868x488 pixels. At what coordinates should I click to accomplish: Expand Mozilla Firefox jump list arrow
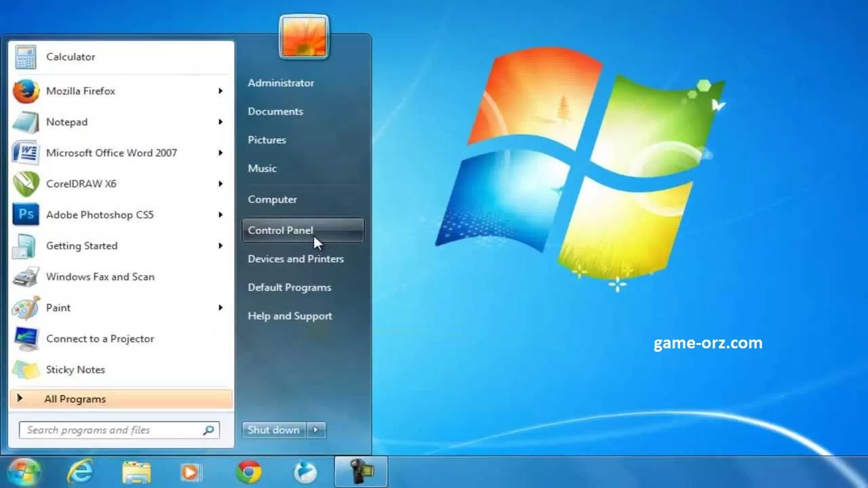pyautogui.click(x=220, y=91)
